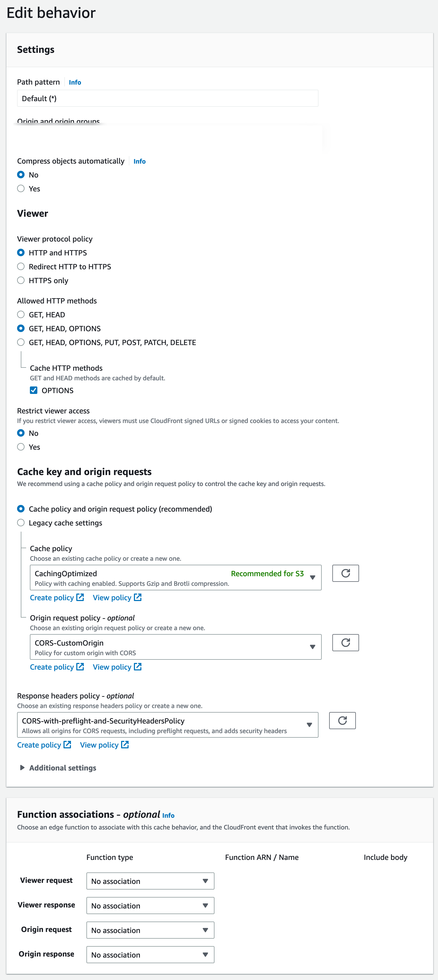Open the CachingOptimized cache policy dropdown

pyautogui.click(x=313, y=577)
